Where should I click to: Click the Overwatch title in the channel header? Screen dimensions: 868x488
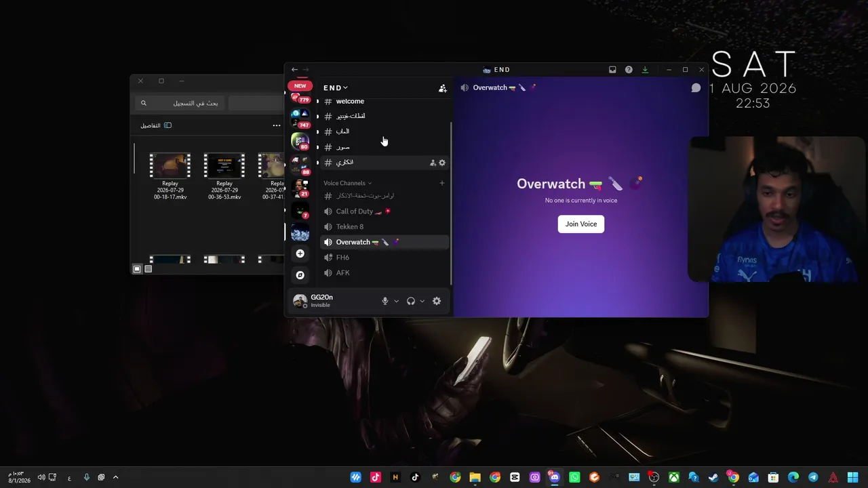pyautogui.click(x=490, y=88)
